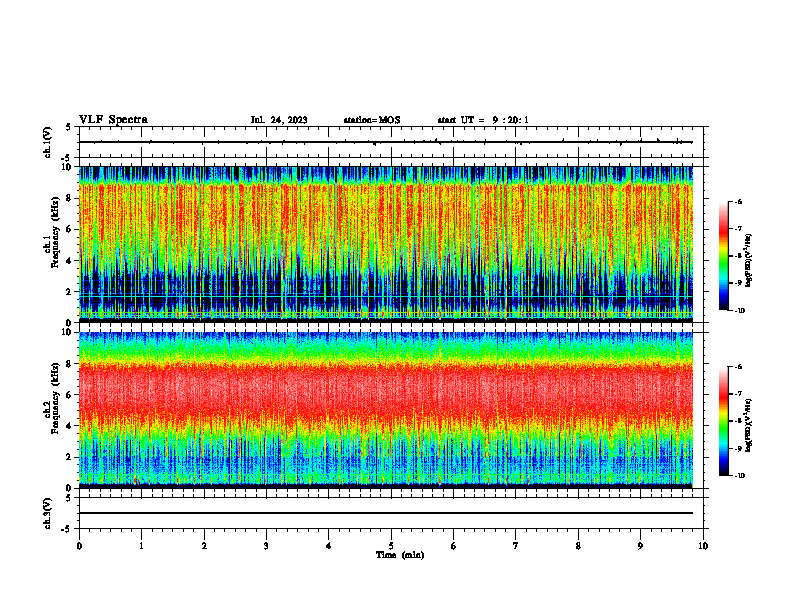Screen dimensions: 792x612
Task: Click the time axis tick label "1"
Action: [141, 546]
